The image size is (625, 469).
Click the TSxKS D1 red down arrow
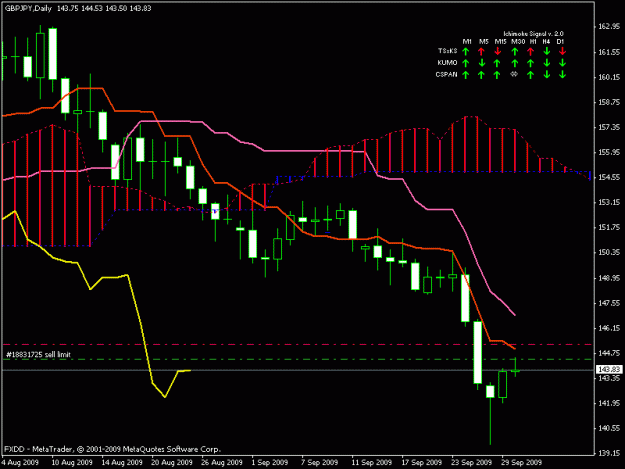pos(562,51)
